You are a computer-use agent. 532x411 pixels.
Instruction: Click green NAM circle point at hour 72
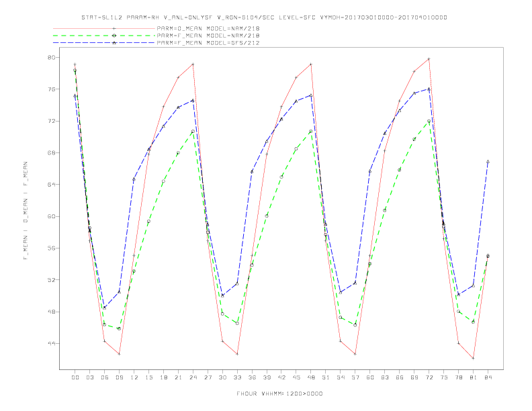point(429,121)
